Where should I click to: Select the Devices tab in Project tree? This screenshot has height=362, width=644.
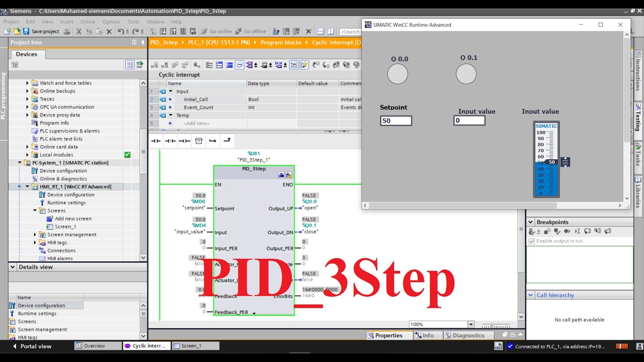[x=27, y=54]
